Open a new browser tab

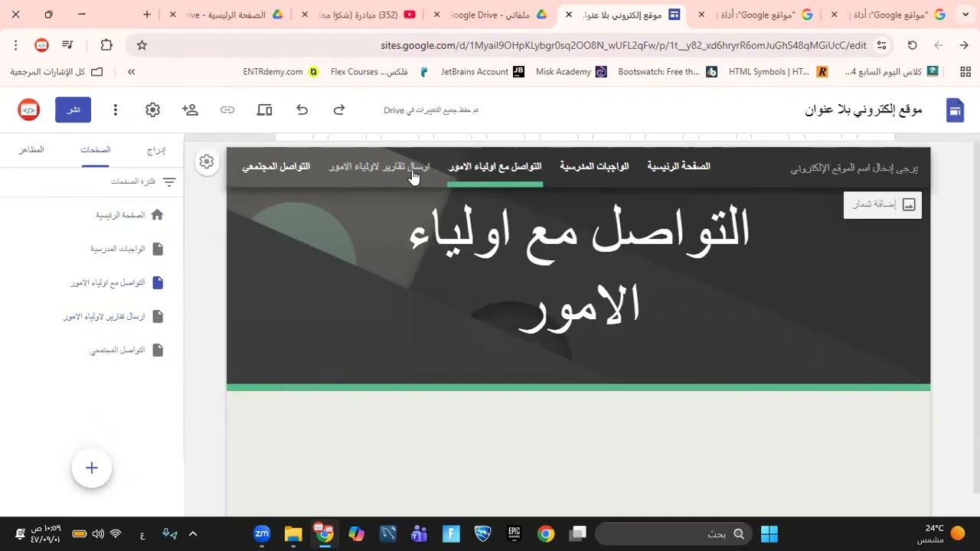[x=147, y=15]
